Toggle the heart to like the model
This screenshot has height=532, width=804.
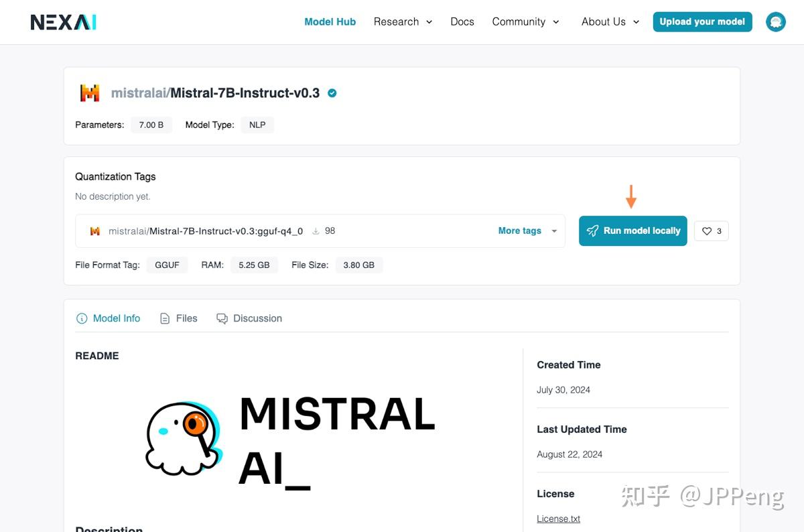tap(707, 230)
